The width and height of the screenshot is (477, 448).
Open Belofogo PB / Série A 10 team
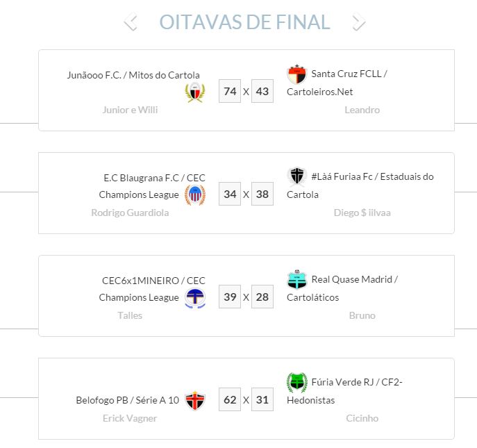coord(127,400)
